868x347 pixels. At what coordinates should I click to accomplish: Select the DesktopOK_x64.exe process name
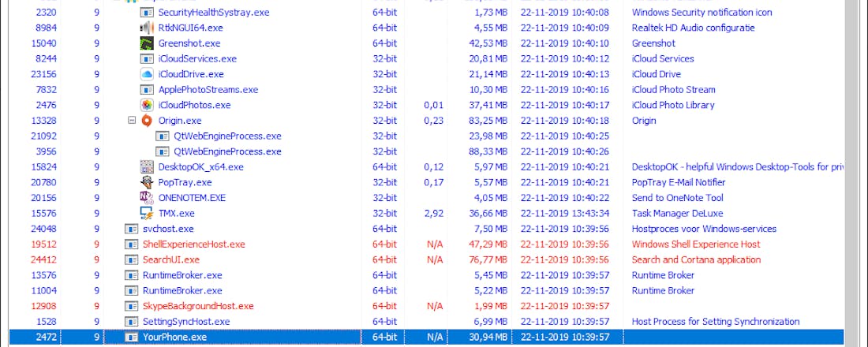tap(201, 167)
